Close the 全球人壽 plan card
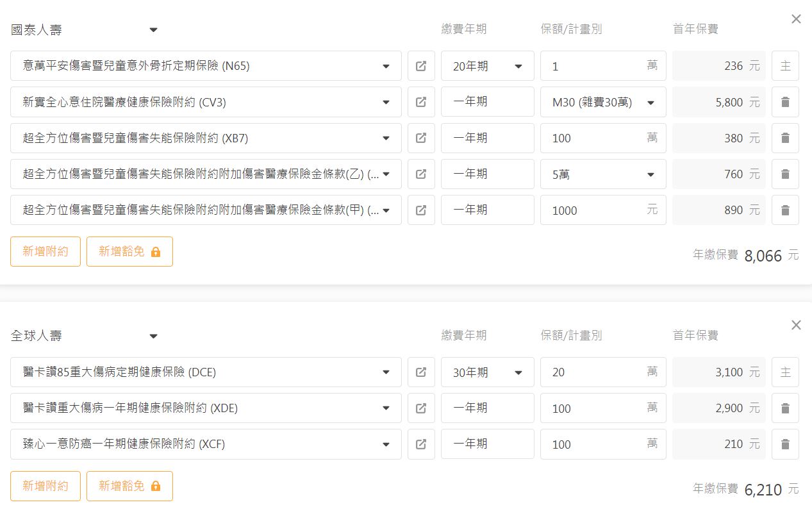Screen dimensions: 812x507 [796, 325]
